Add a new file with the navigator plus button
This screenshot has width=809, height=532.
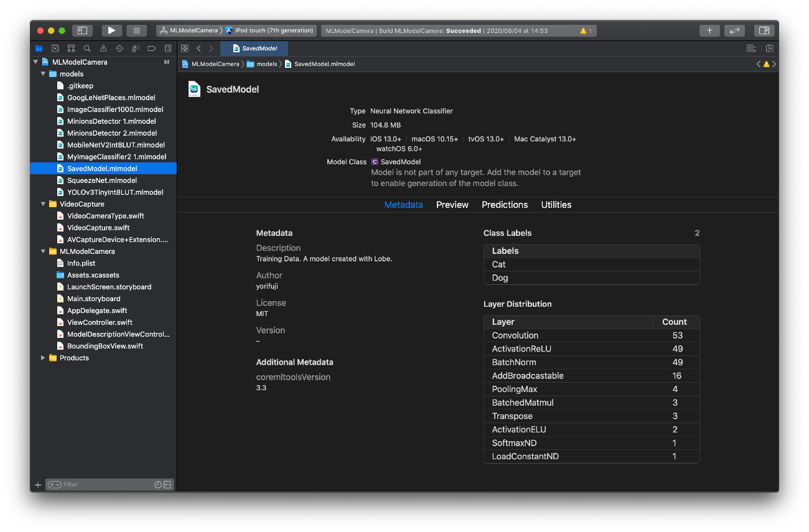[x=38, y=485]
